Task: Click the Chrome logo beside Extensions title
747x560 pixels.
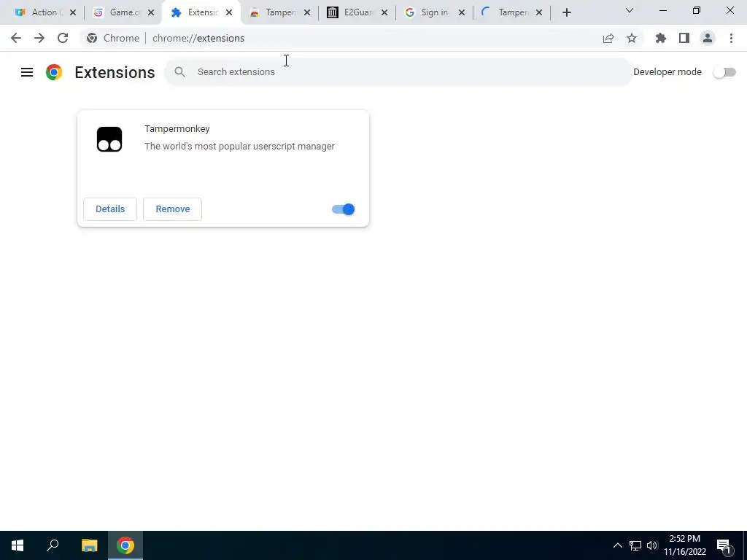Action: click(x=54, y=72)
